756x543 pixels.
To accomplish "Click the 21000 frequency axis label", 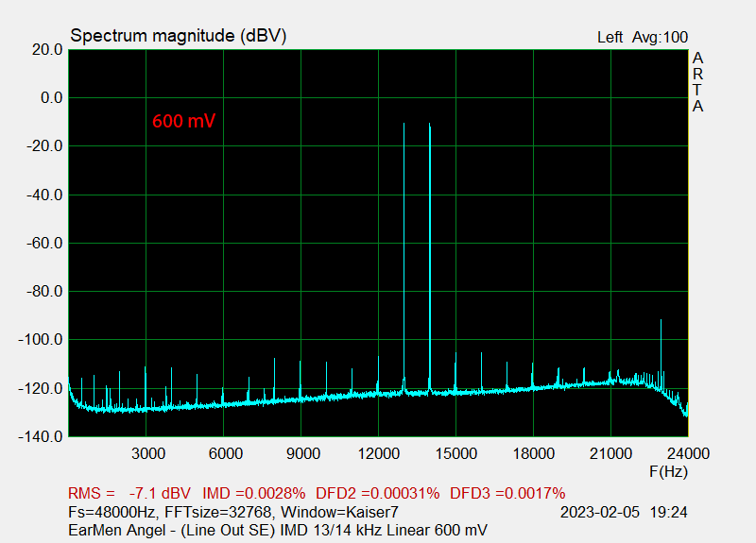I will 610,453.
